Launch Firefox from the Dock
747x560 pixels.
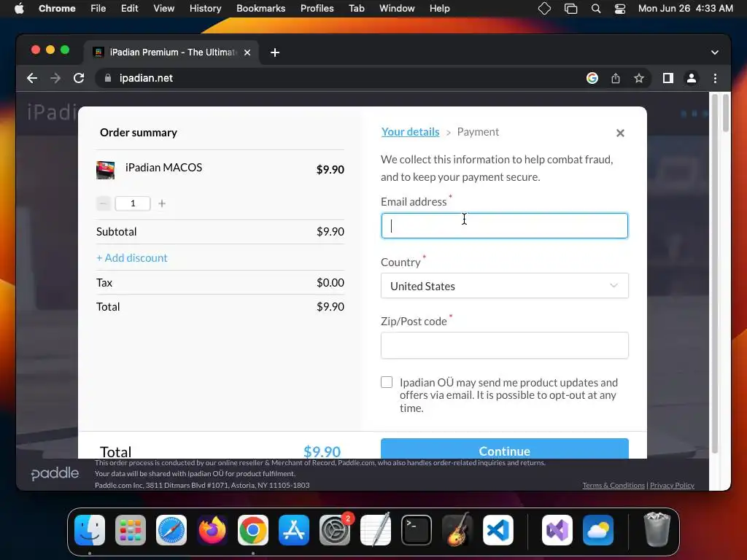(212, 530)
